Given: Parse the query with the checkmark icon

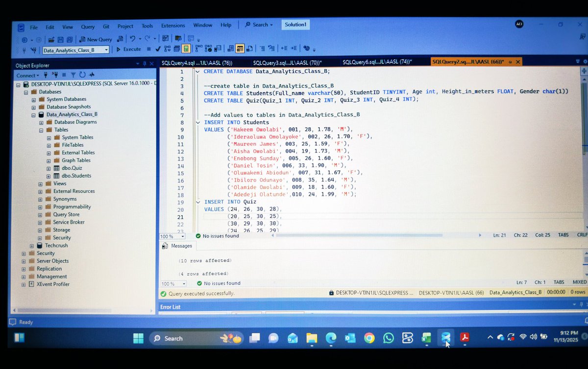Looking at the screenshot, I should pyautogui.click(x=157, y=49).
